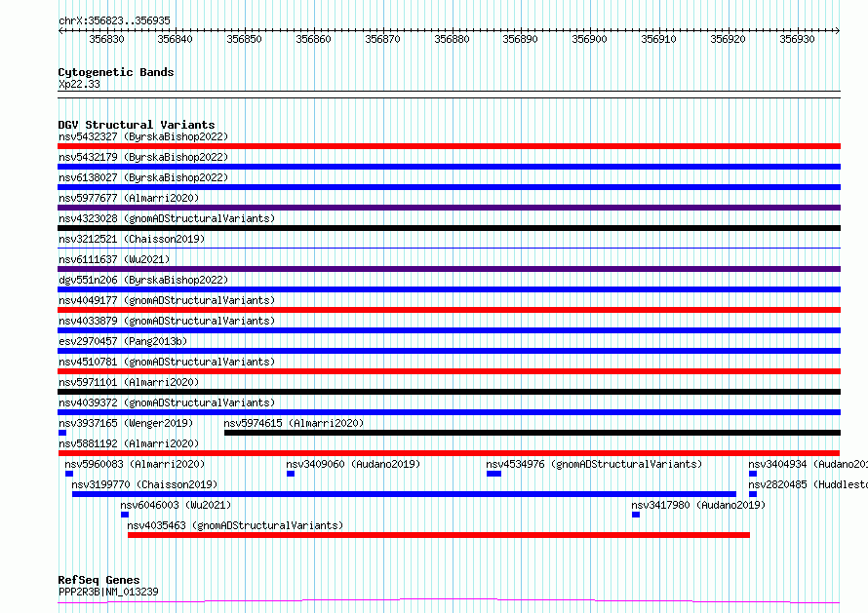Click ruler position 356830

(107, 39)
